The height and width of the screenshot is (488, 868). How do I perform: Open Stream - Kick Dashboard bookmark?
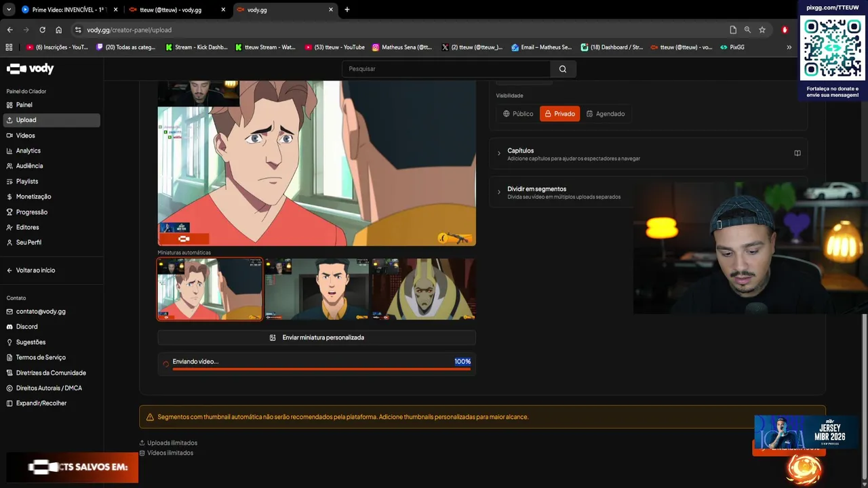coord(197,47)
